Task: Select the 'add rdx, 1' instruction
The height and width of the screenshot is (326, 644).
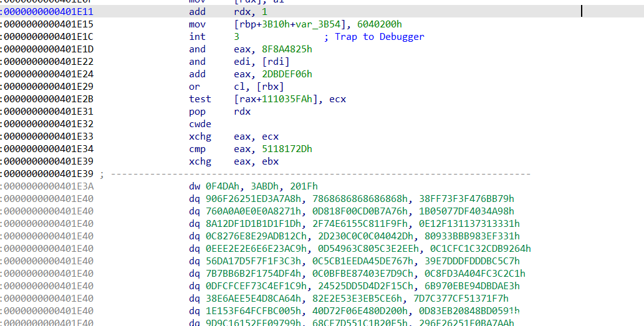Action: pos(217,12)
